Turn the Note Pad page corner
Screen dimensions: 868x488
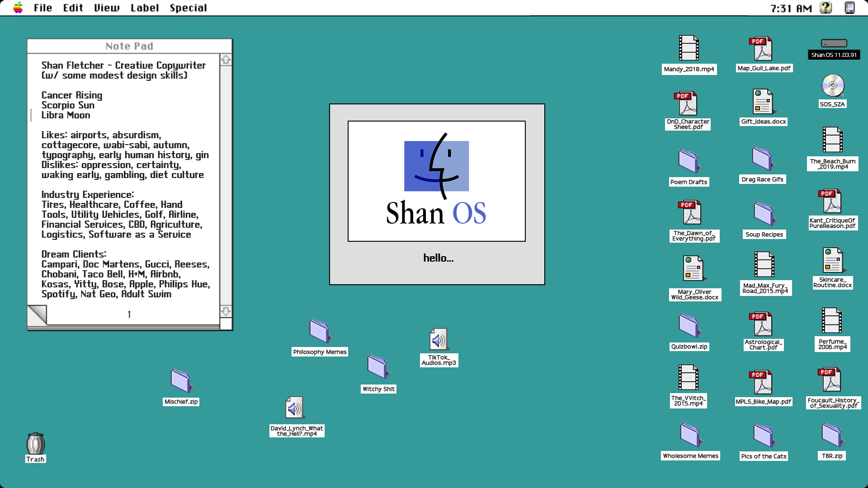(37, 314)
